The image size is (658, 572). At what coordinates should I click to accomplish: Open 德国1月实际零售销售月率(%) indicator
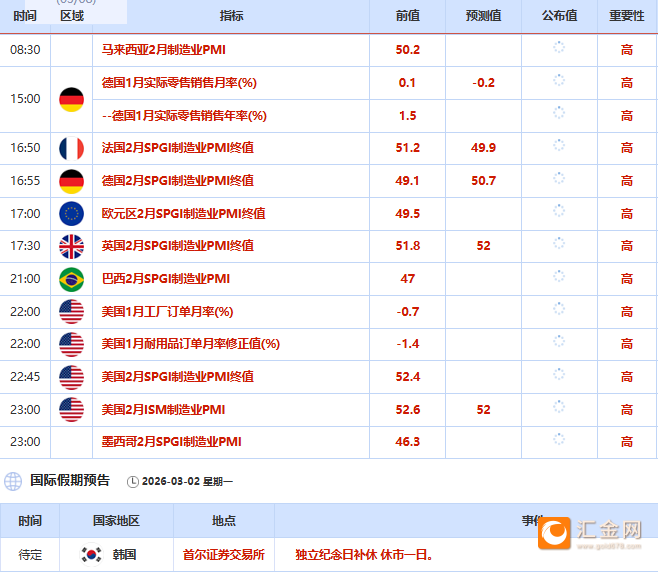pyautogui.click(x=179, y=83)
